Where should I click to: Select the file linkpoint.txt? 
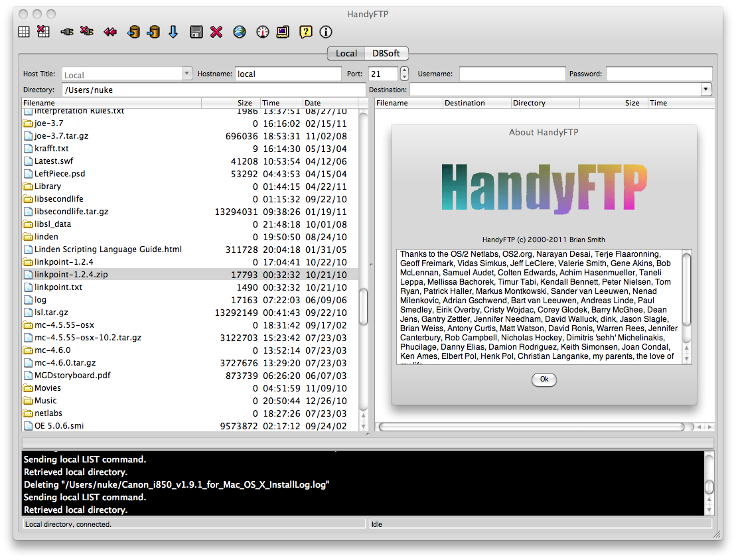pyautogui.click(x=58, y=287)
